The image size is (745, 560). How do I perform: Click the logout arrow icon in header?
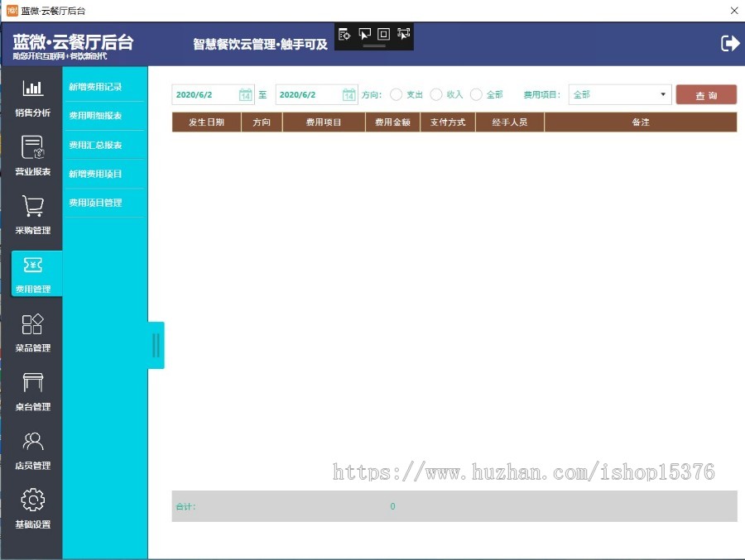730,43
